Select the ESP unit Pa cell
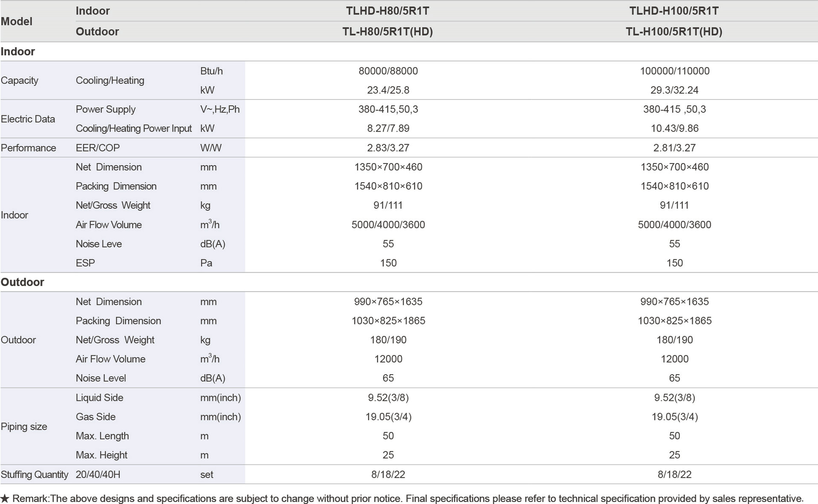Screen dimensions: 818x504 pyautogui.click(x=206, y=263)
